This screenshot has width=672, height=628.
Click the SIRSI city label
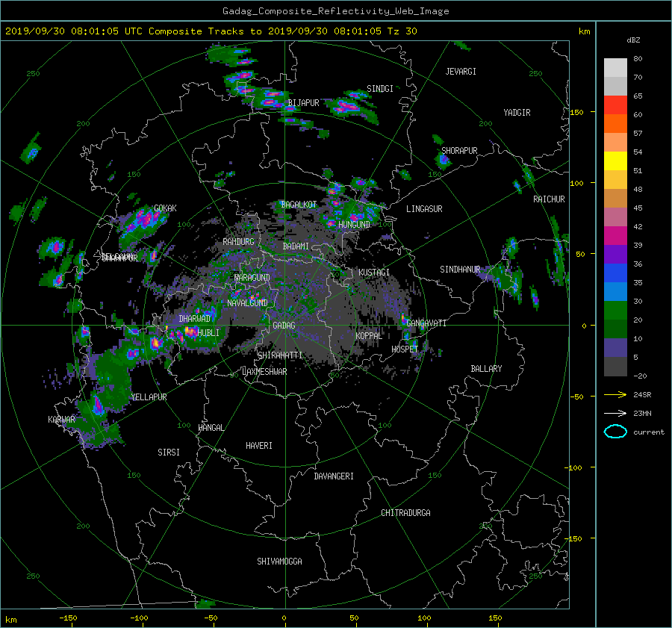(x=169, y=453)
